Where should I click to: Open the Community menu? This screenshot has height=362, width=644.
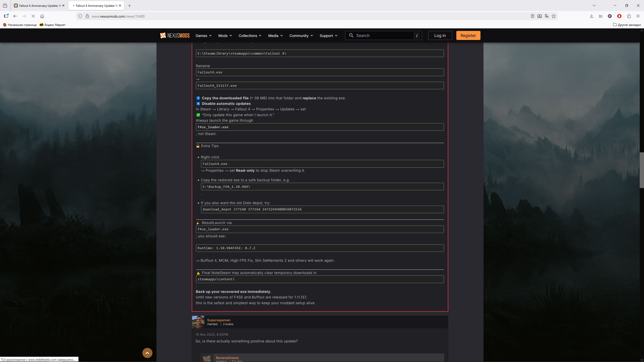coord(301,36)
